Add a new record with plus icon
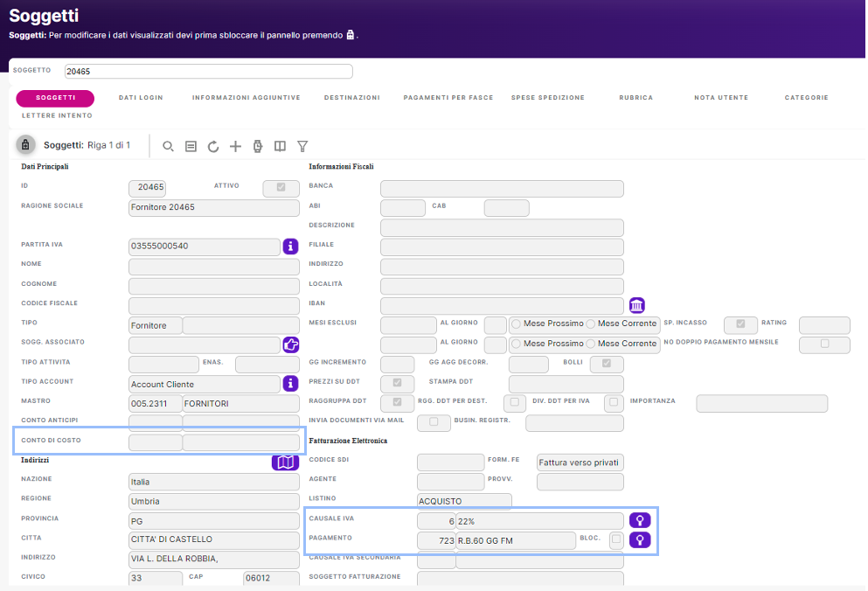The width and height of the screenshot is (868, 591). pyautogui.click(x=235, y=146)
